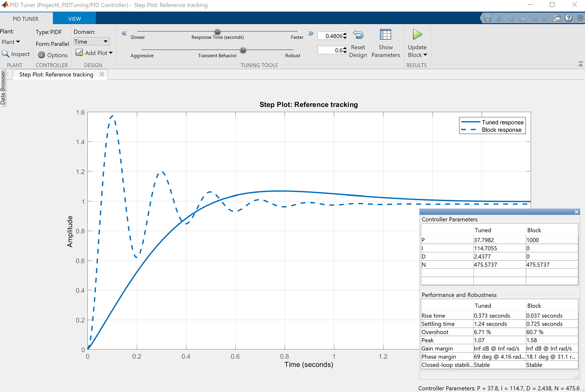Open controller Options gear
The height and width of the screenshot is (392, 585).
click(53, 55)
